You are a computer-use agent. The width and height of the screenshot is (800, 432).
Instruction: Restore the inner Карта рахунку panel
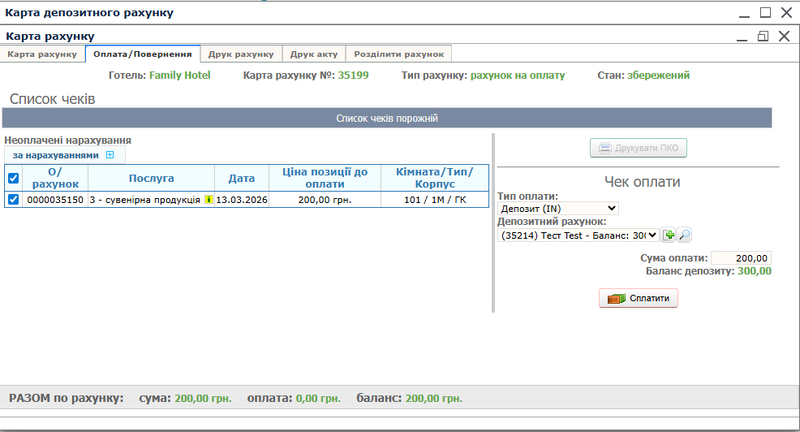763,36
